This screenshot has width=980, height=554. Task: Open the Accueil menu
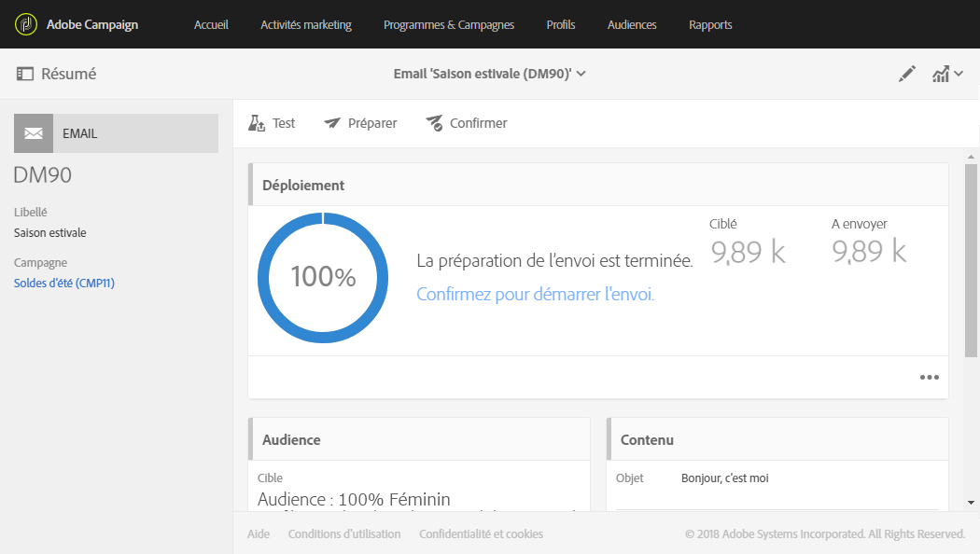coord(211,24)
